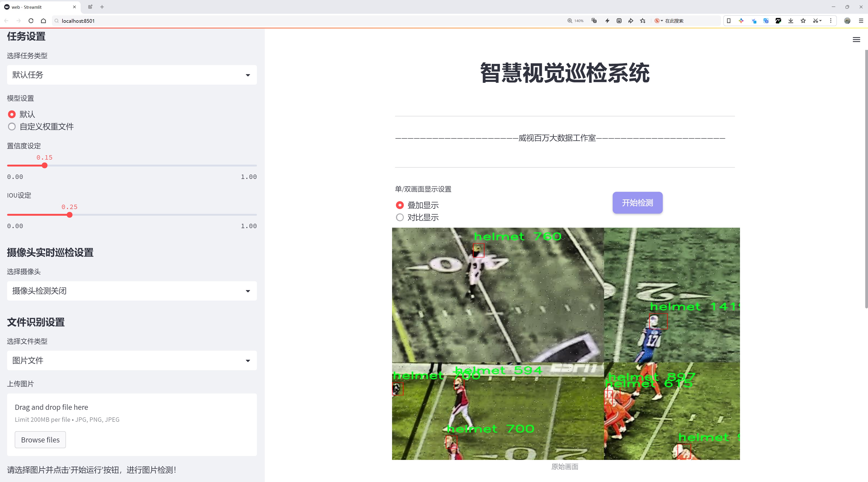Open the 选择摄像头 dropdown
The width and height of the screenshot is (868, 482).
131,290
